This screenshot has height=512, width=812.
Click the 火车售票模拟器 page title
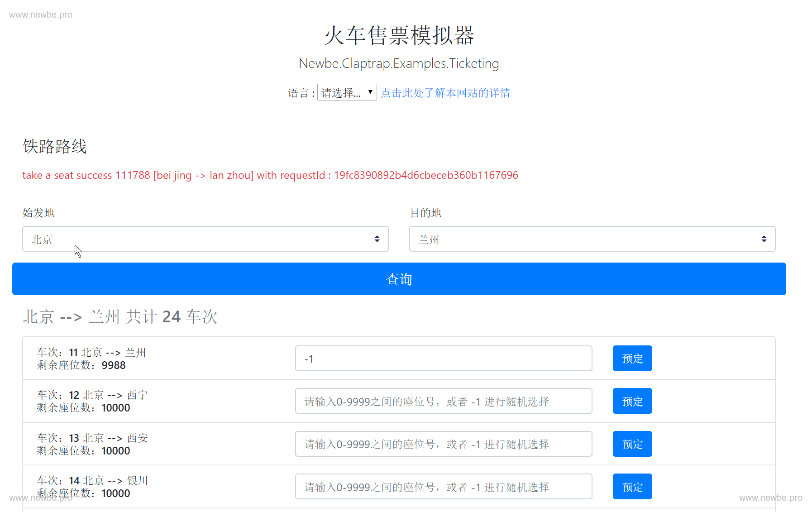coord(398,36)
